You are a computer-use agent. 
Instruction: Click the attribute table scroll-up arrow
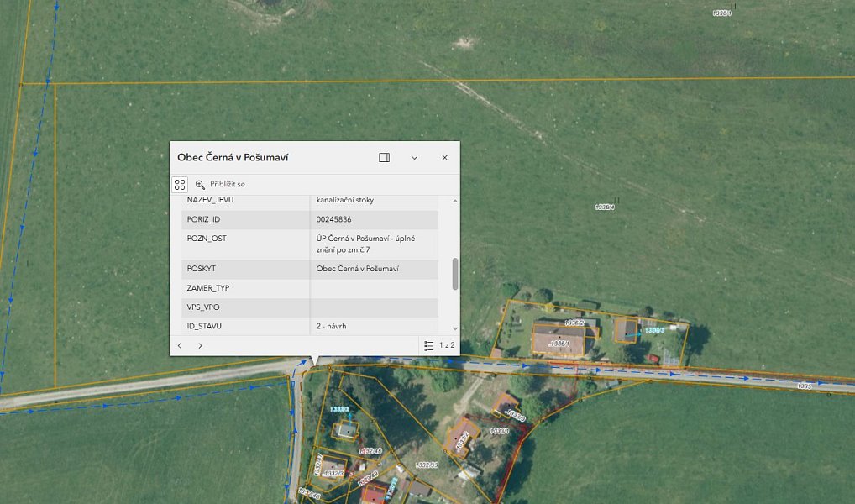pos(455,202)
